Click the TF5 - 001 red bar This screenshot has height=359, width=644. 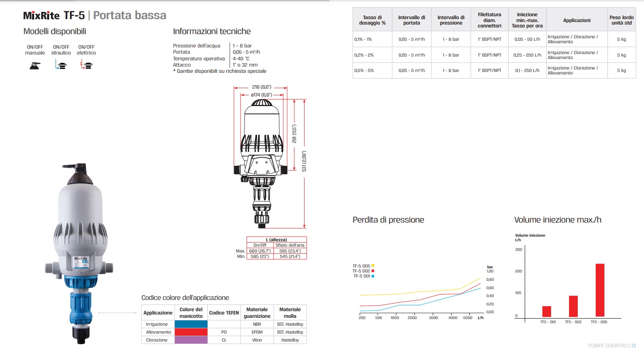[x=547, y=312]
